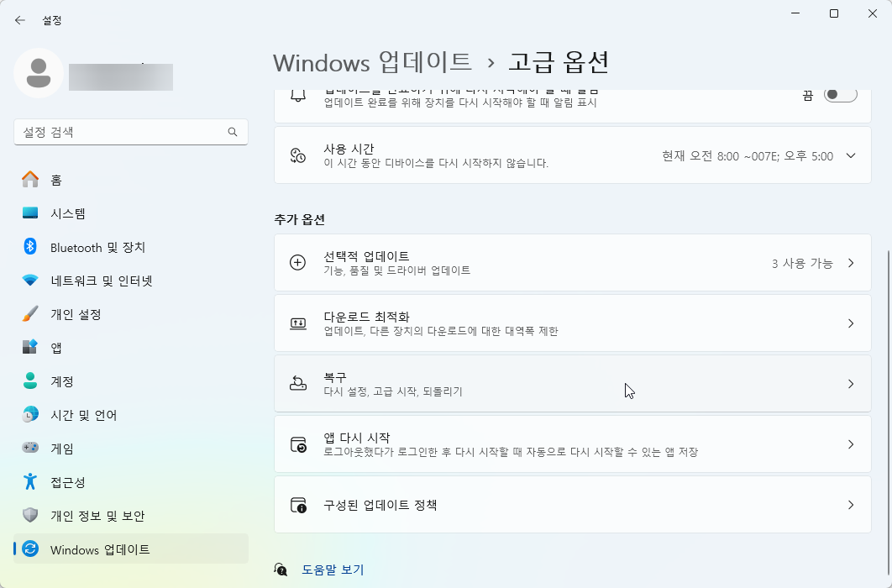Click the 개인 설정 paintbrush icon
The height and width of the screenshot is (588, 892).
pyautogui.click(x=30, y=314)
